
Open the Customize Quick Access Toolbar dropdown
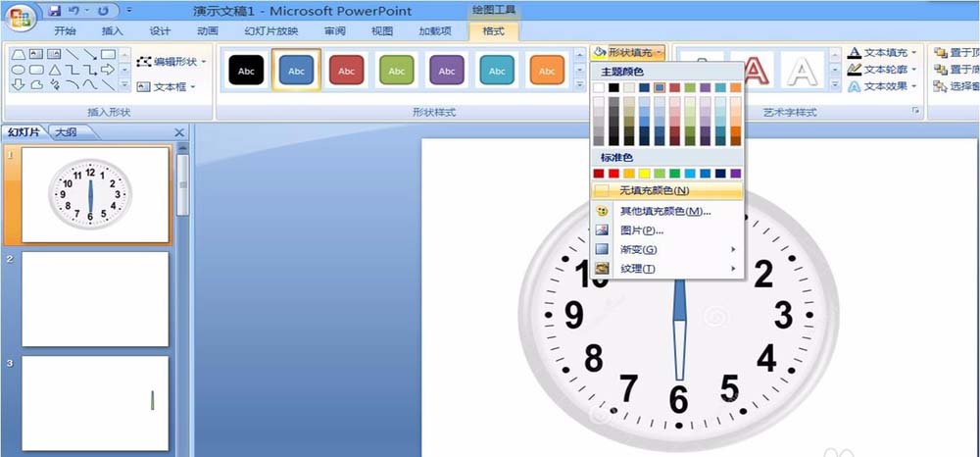point(128,11)
